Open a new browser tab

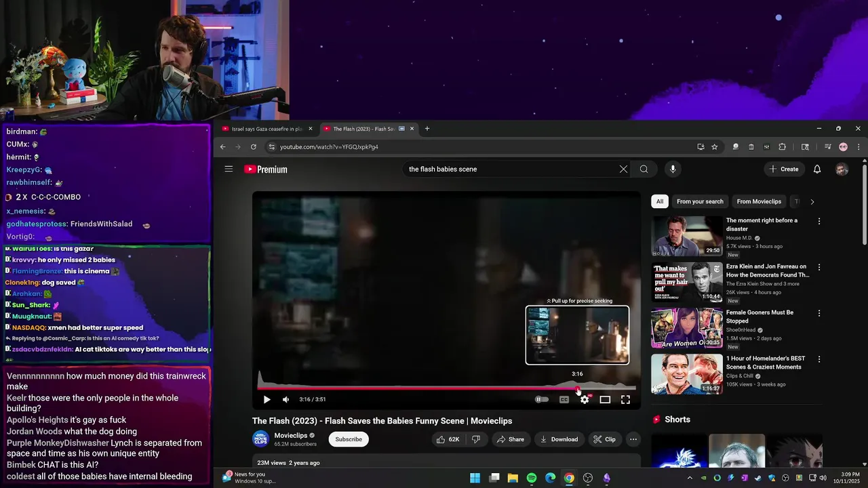(x=427, y=129)
